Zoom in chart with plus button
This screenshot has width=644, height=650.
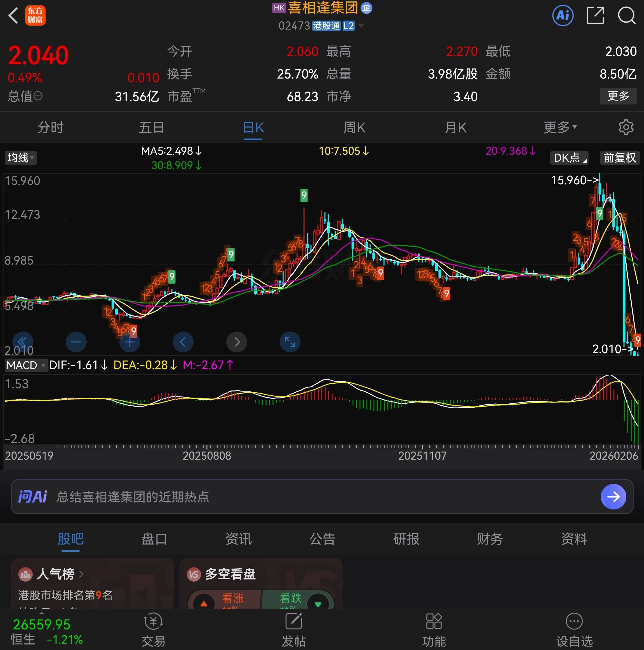[130, 342]
